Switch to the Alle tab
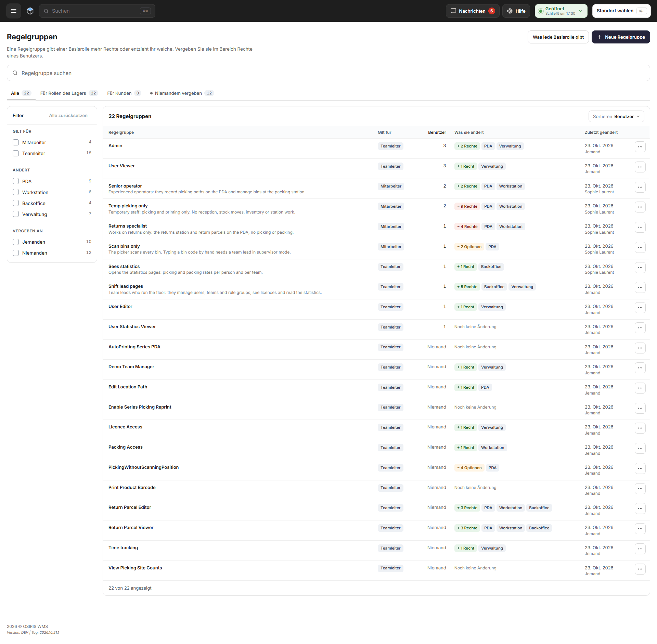657x644 pixels. point(21,93)
